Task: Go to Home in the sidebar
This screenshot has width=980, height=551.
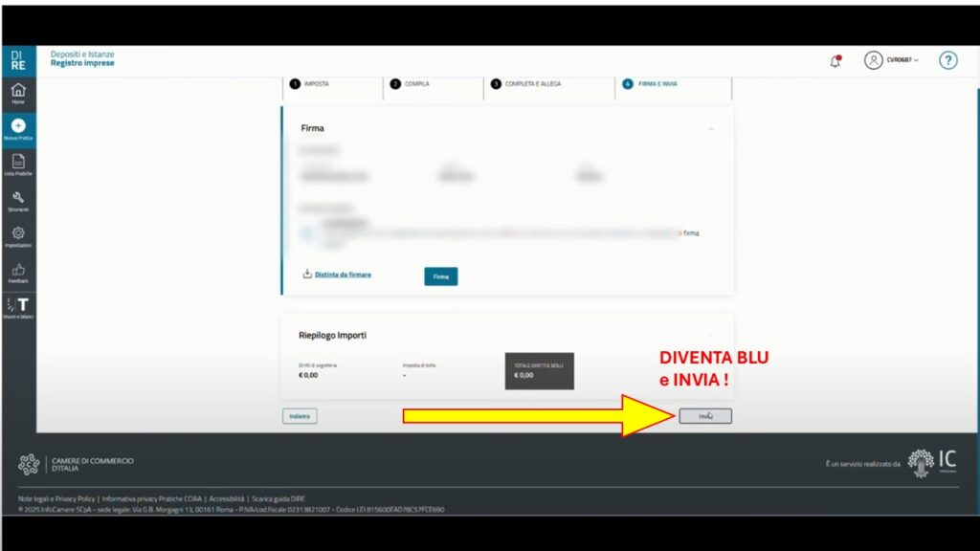Action: coord(18,94)
